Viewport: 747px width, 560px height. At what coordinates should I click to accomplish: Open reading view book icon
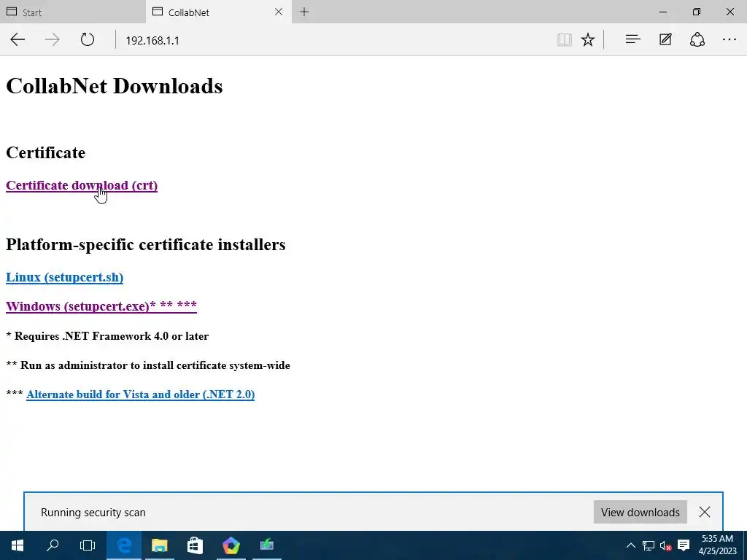[564, 39]
